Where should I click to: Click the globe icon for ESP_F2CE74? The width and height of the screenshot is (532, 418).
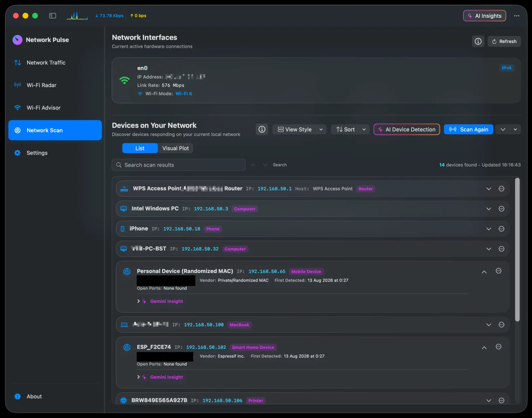tap(127, 347)
